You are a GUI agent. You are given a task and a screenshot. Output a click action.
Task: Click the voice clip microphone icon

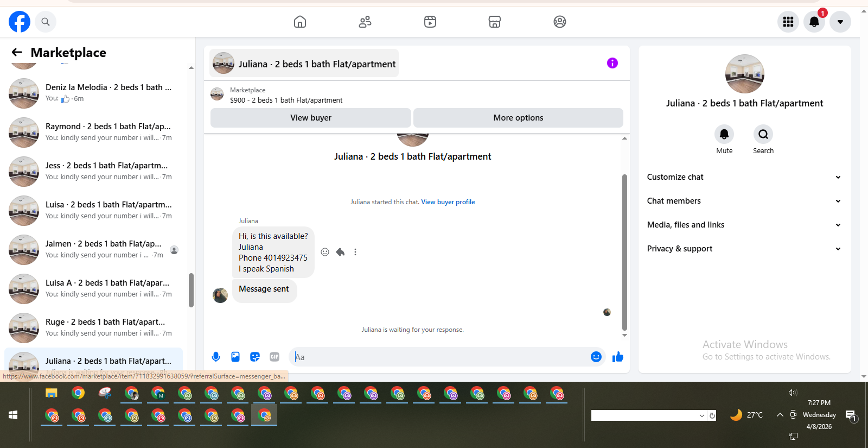pos(216,357)
